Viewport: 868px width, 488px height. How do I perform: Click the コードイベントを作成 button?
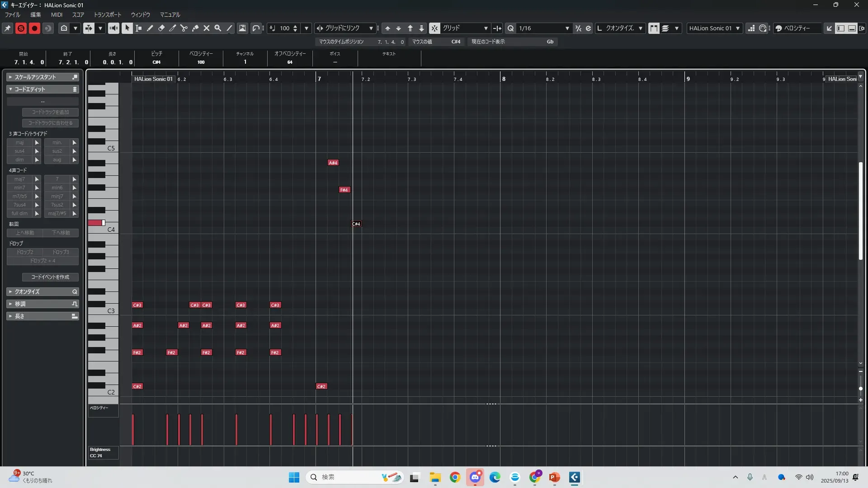click(x=50, y=277)
